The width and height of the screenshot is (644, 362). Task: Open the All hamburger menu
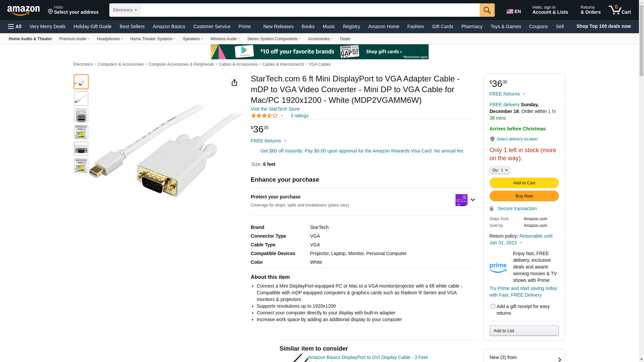click(15, 26)
